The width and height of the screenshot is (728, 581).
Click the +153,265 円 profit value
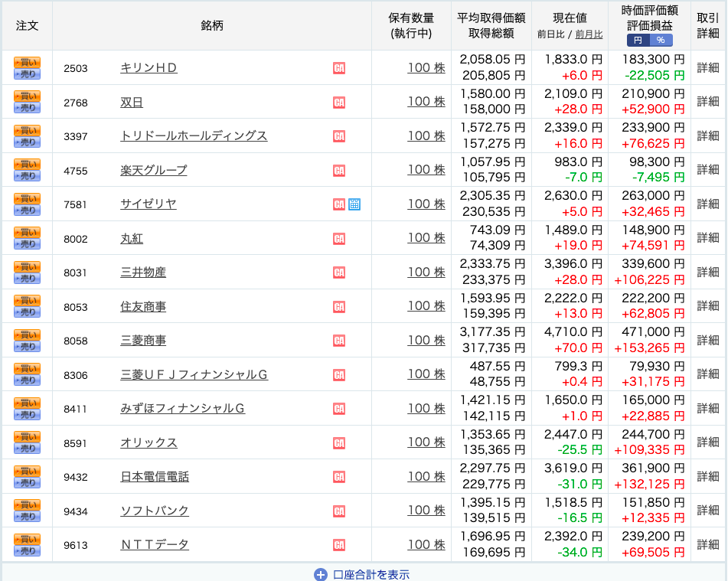click(x=649, y=348)
